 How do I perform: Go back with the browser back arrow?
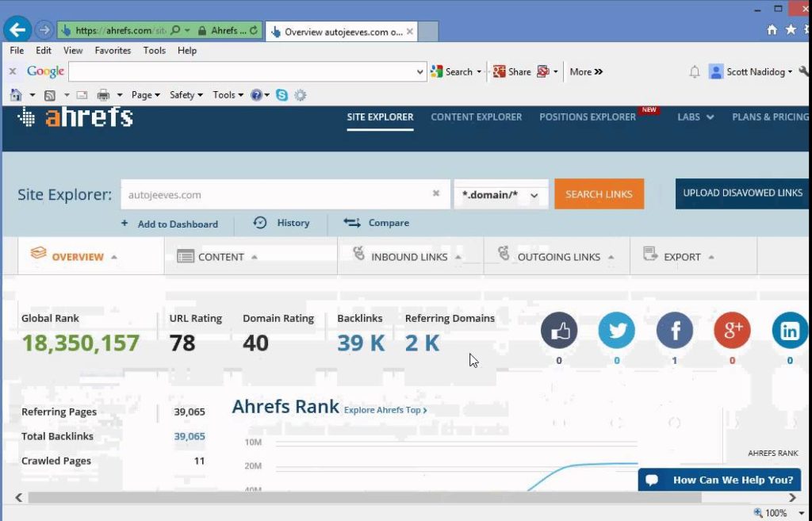pyautogui.click(x=17, y=30)
